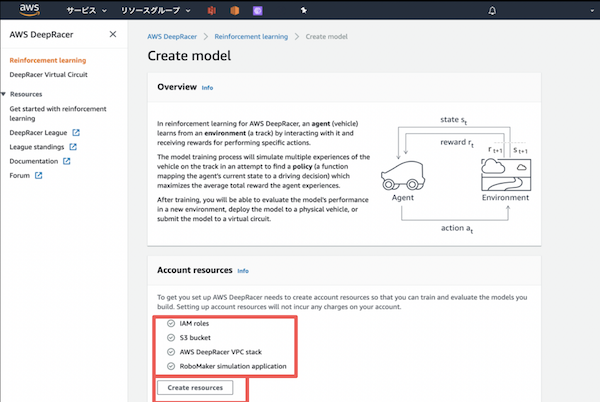This screenshot has width=600, height=402.
Task: Go to Reinforcement learning breadcrumb
Action: [x=251, y=37]
